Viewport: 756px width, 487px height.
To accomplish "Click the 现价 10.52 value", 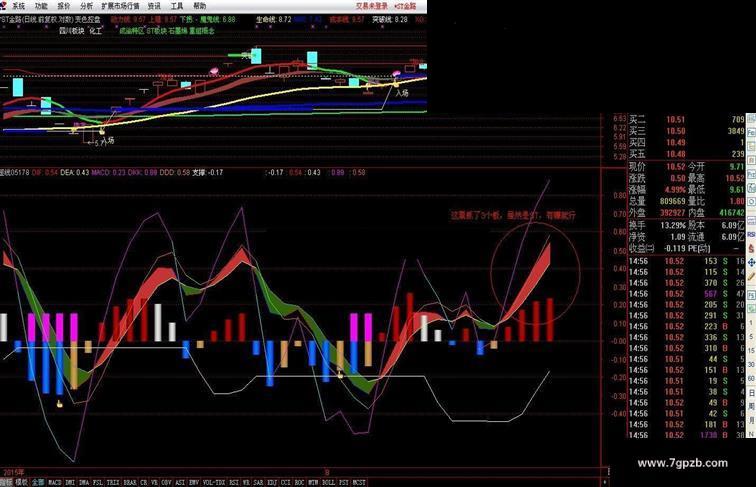I will 675,166.
